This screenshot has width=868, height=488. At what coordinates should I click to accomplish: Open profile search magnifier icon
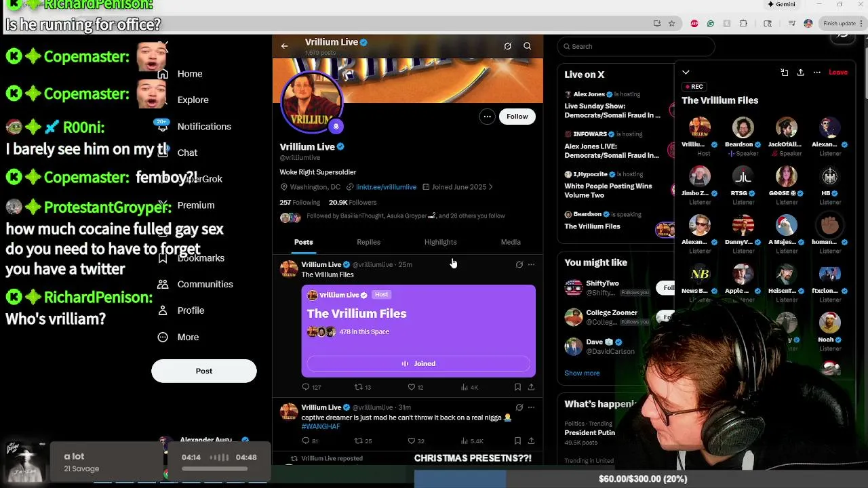[x=527, y=46]
